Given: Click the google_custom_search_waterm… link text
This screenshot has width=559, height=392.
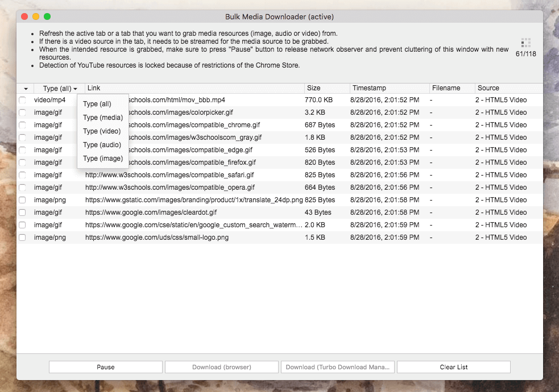Looking at the screenshot, I should point(193,225).
